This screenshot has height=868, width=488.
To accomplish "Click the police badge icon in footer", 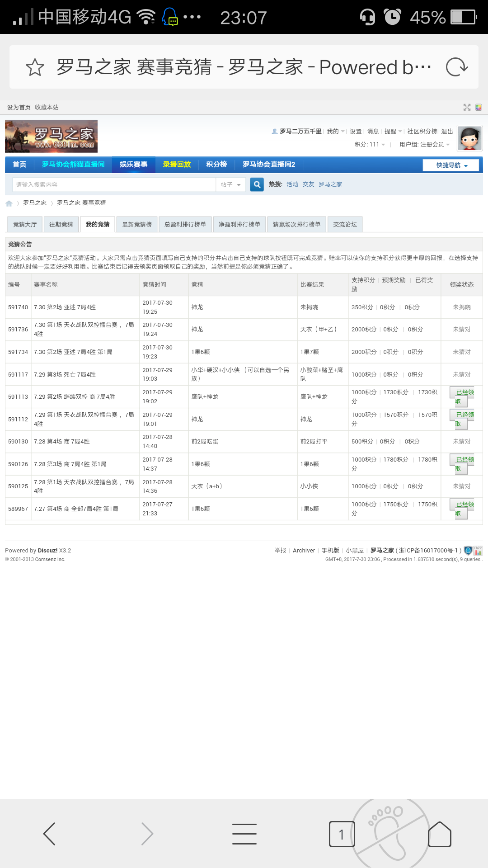I will coord(468,550).
